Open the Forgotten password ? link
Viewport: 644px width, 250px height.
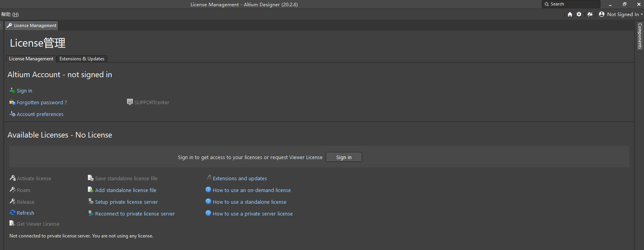coord(42,102)
